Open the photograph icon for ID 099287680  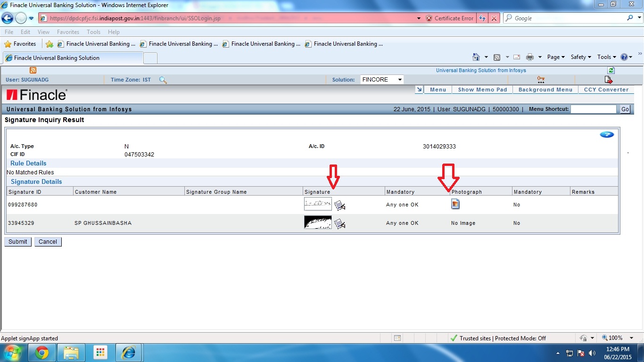tap(455, 204)
